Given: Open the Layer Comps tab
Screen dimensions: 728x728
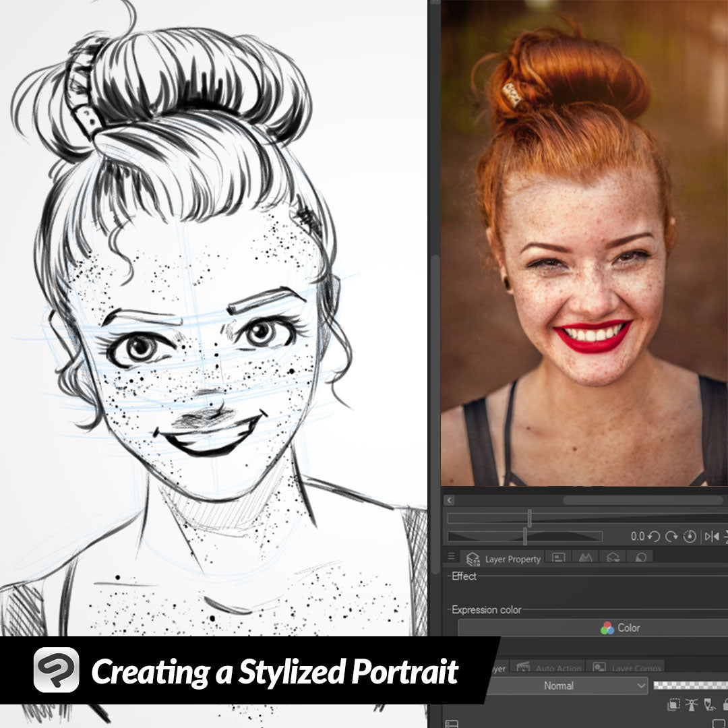Looking at the screenshot, I should (627, 668).
